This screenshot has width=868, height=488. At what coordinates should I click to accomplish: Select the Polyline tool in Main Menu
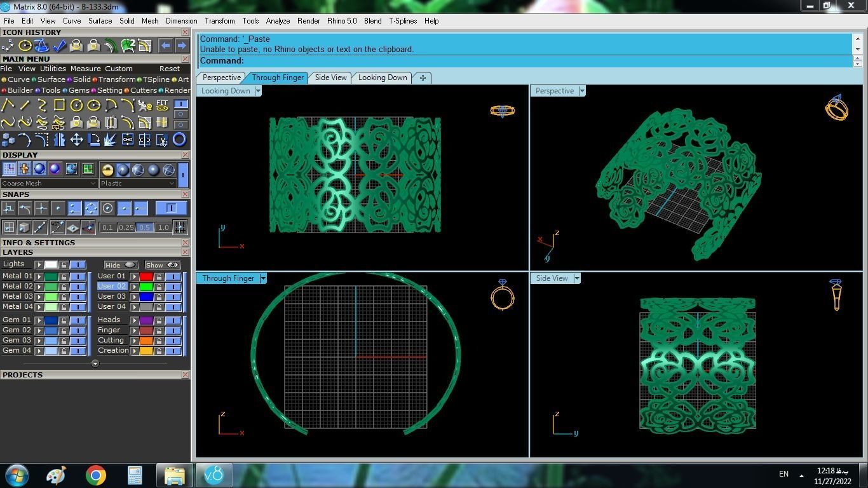[8, 105]
